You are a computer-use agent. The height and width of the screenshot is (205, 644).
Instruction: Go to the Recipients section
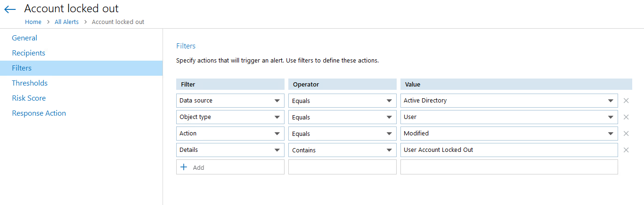29,53
